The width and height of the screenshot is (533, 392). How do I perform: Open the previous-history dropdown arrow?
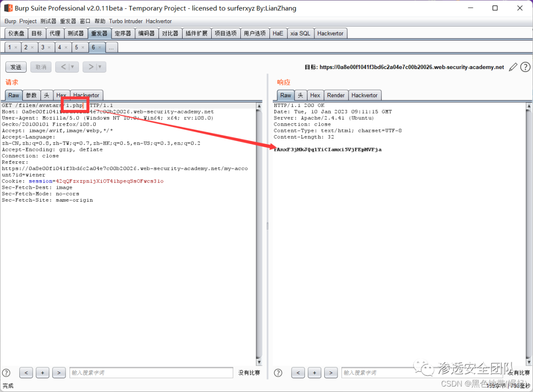point(73,67)
